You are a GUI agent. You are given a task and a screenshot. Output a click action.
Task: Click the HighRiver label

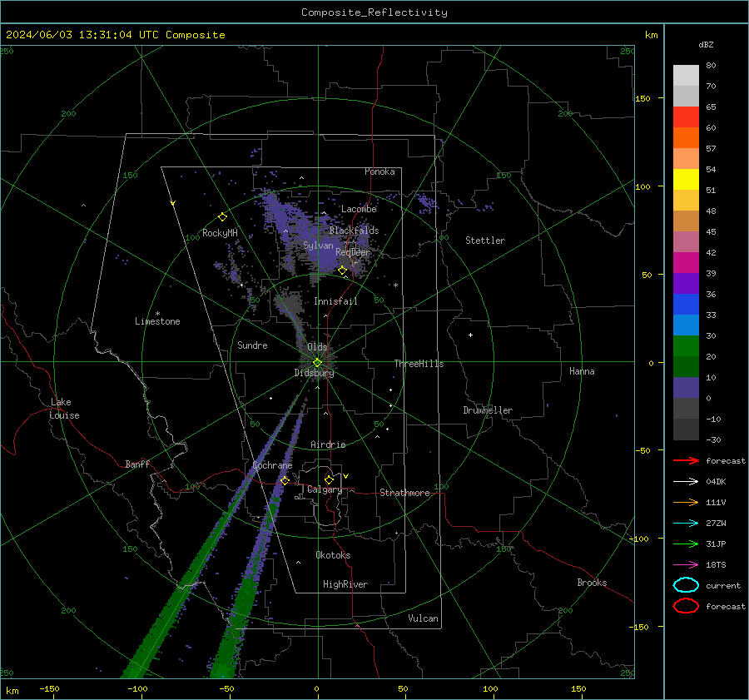click(x=345, y=584)
